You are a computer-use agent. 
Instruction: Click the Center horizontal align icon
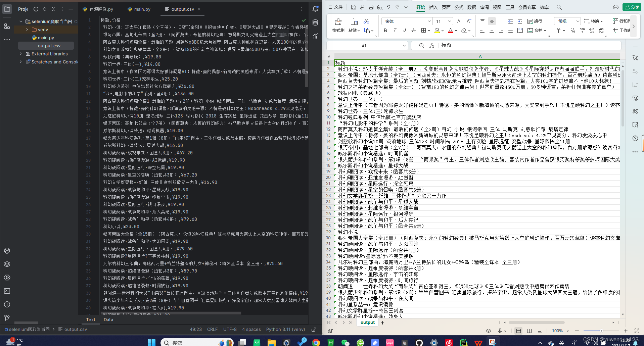click(492, 31)
